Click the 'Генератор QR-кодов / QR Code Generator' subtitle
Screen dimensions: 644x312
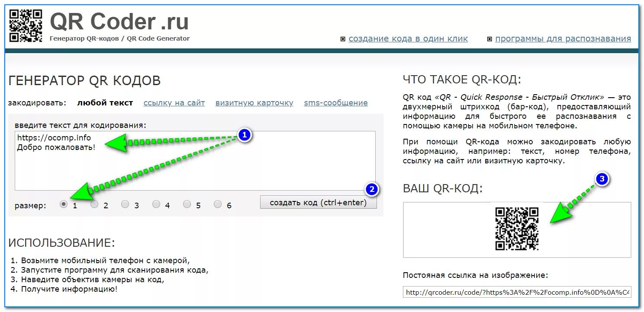pyautogui.click(x=119, y=38)
